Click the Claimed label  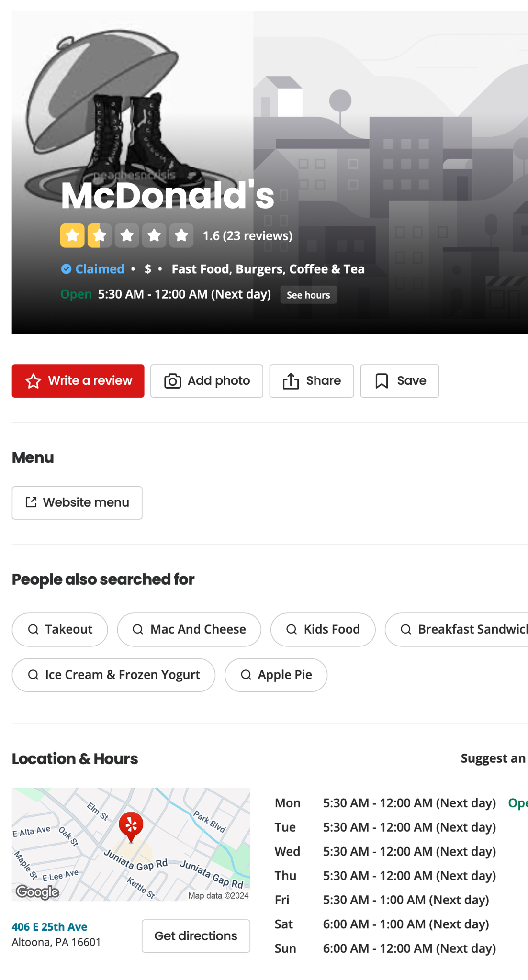(100, 269)
